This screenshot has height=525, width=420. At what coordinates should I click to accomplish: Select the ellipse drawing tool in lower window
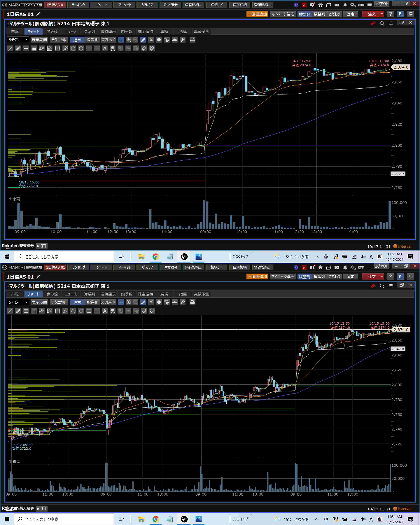tap(81, 311)
